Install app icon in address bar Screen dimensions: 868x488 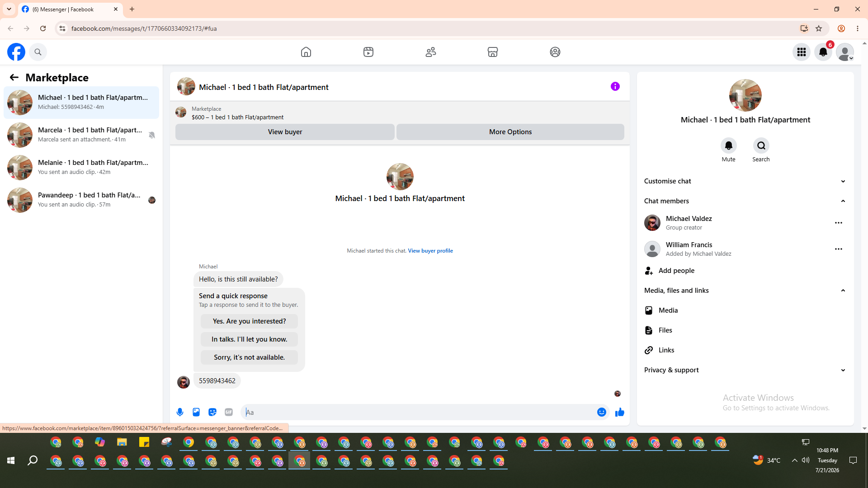[804, 28]
